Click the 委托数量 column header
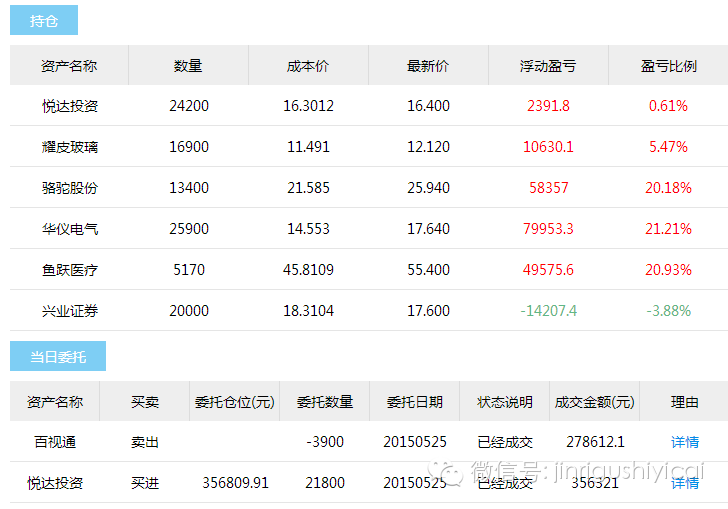 pos(325,401)
